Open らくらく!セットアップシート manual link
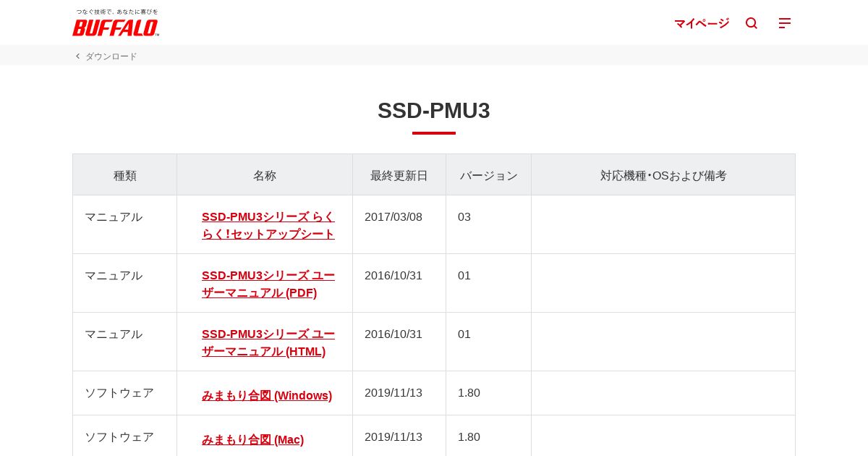The image size is (868, 456). point(268,225)
